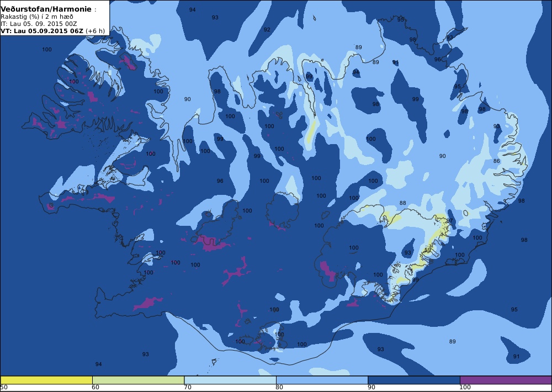Click the 'Veðurstofan/Harmonie' title text
Screen dimensions: 552x392
pyautogui.click(x=46, y=9)
